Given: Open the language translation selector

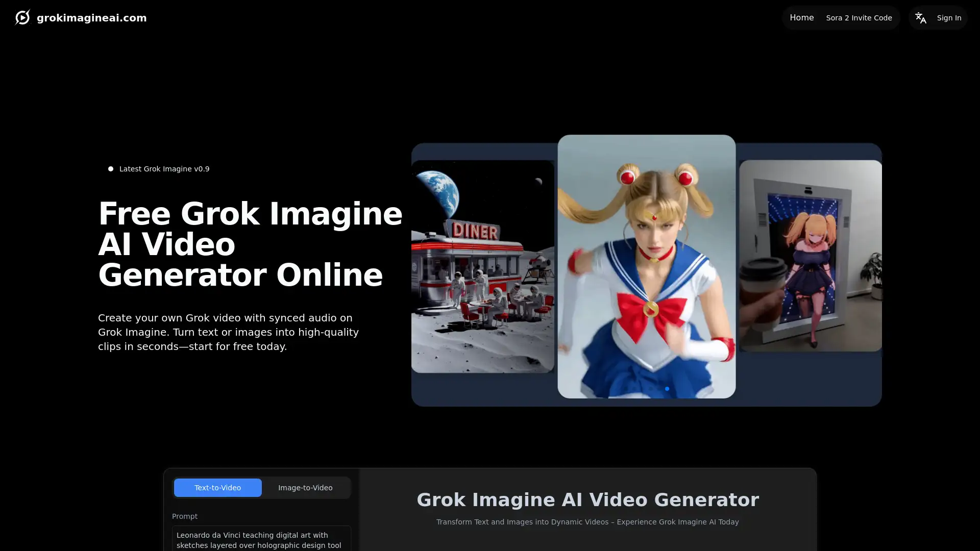Looking at the screenshot, I should pos(921,17).
